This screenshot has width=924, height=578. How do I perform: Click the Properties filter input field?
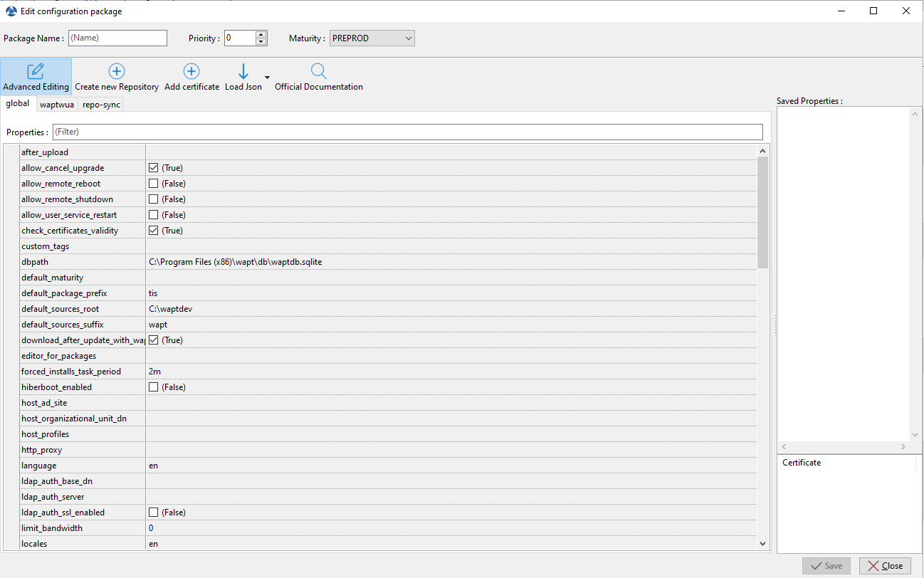point(407,132)
